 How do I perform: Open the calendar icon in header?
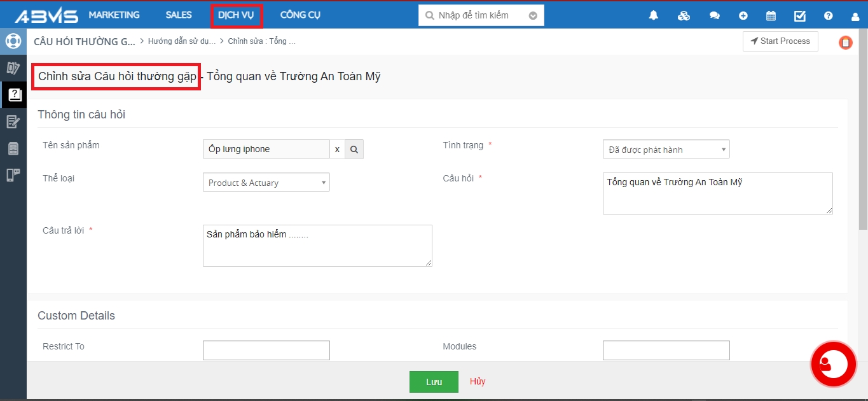pyautogui.click(x=771, y=15)
